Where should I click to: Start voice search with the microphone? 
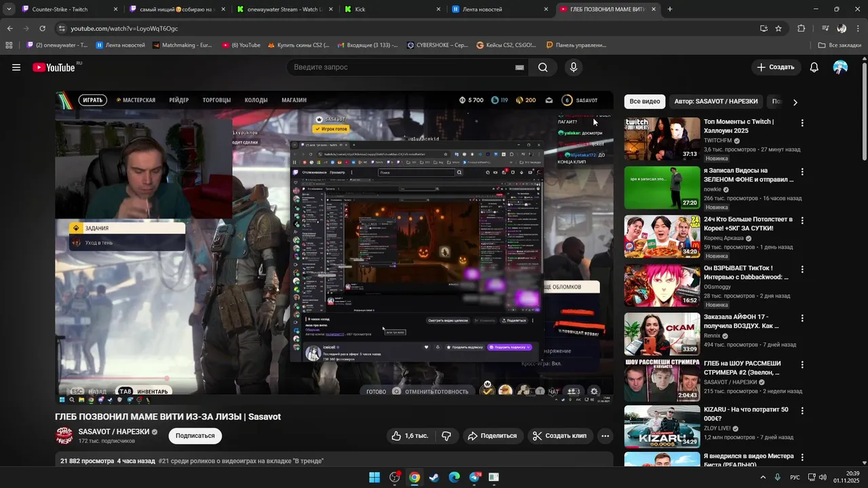point(574,67)
